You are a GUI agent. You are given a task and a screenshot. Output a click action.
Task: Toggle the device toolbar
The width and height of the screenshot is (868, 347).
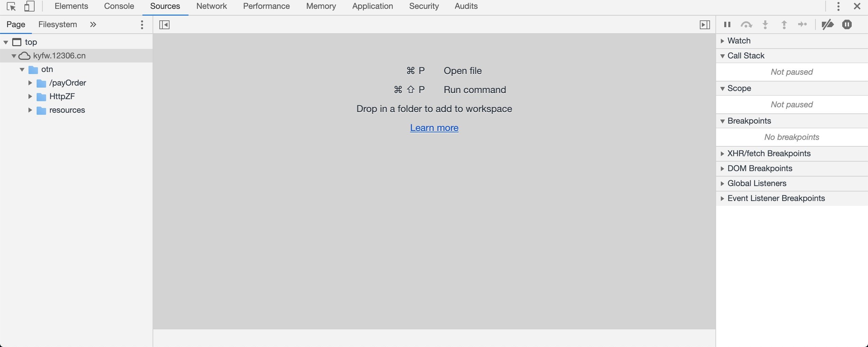(x=30, y=6)
